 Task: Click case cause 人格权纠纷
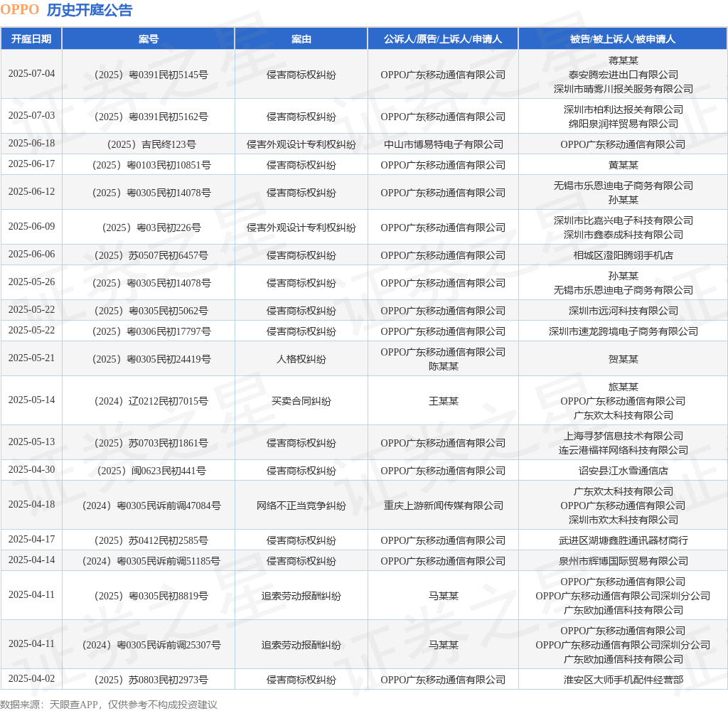pos(301,359)
